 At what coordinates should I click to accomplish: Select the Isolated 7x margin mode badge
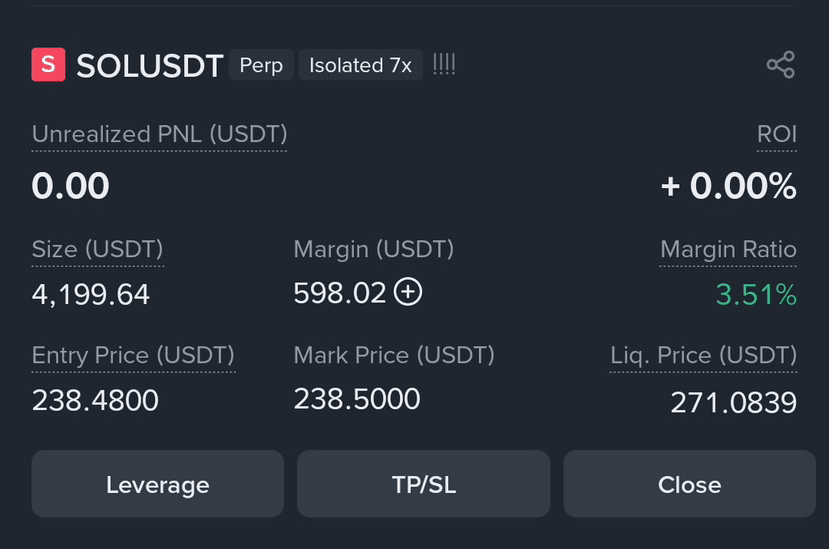coord(361,65)
